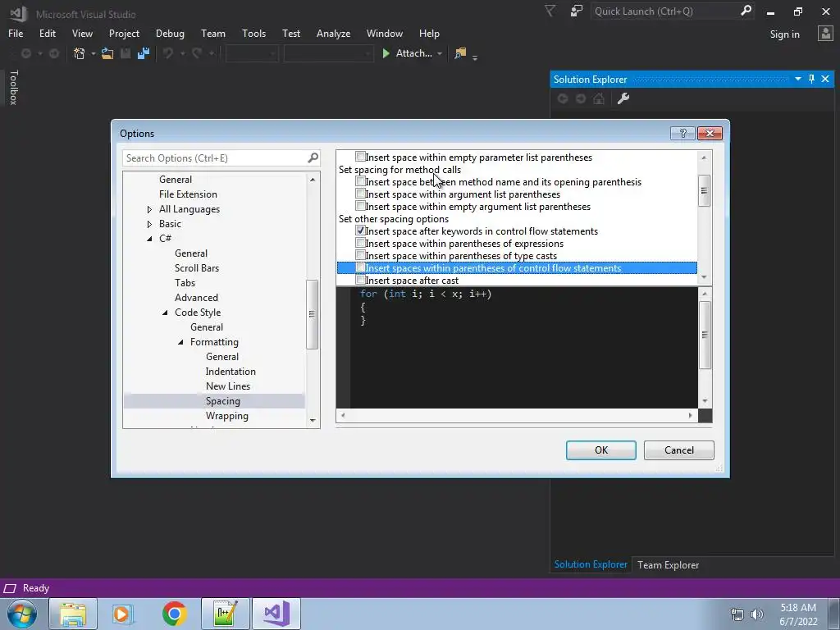Click the New Project toolbar icon
Viewport: 840px width, 630px height.
click(80, 53)
